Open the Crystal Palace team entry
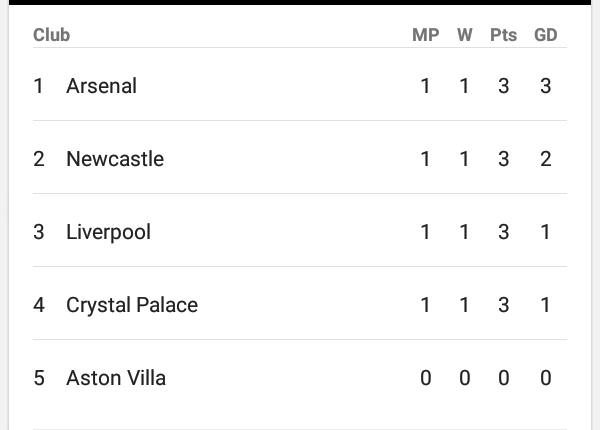The image size is (600, 430). click(132, 305)
